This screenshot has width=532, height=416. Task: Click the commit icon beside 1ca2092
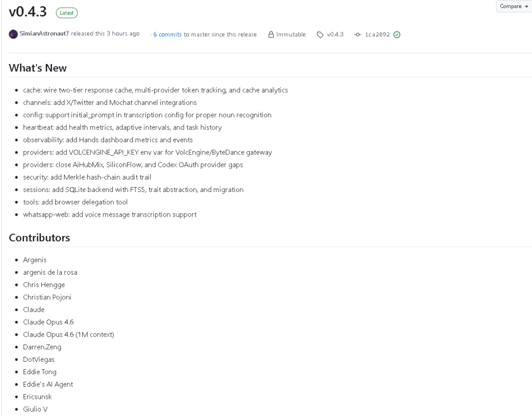[358, 34]
